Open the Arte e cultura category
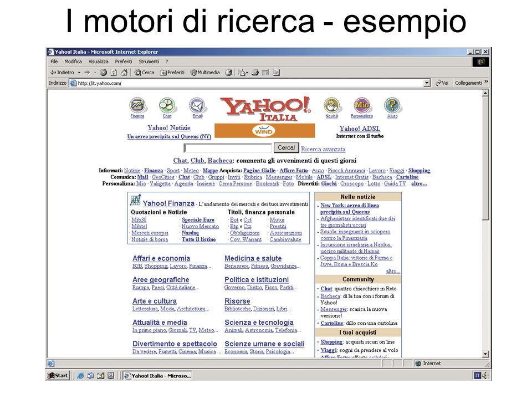 (155, 301)
